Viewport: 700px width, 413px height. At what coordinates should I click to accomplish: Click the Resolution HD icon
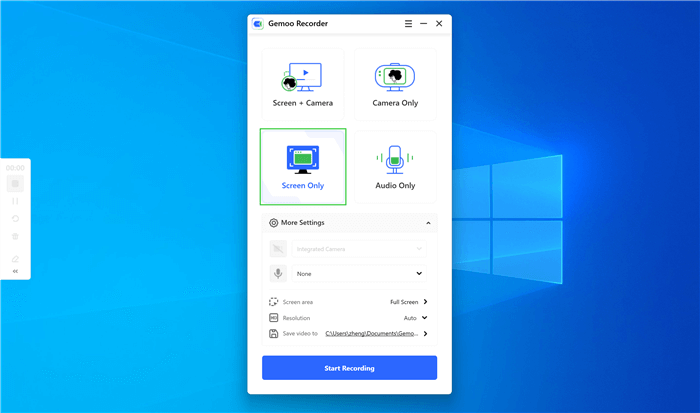pyautogui.click(x=273, y=317)
